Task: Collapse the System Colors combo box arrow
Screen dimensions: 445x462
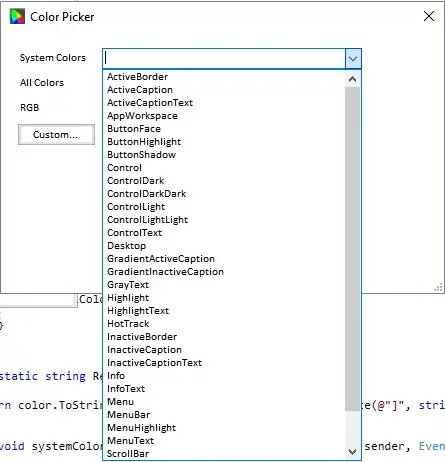Action: (x=353, y=59)
